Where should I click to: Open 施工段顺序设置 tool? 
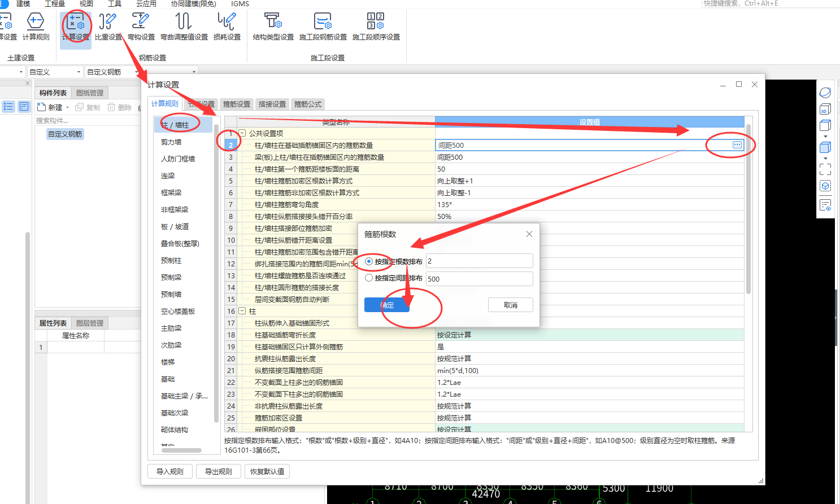(376, 27)
